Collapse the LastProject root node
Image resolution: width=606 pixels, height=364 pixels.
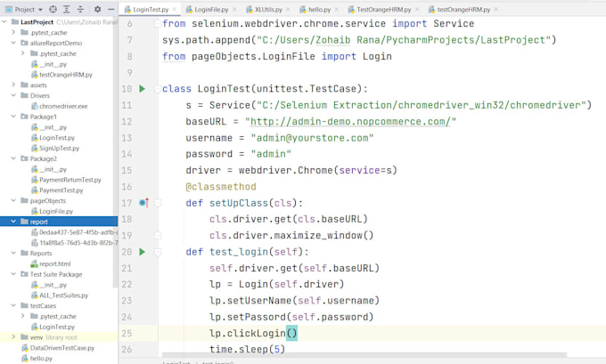pos(4,21)
